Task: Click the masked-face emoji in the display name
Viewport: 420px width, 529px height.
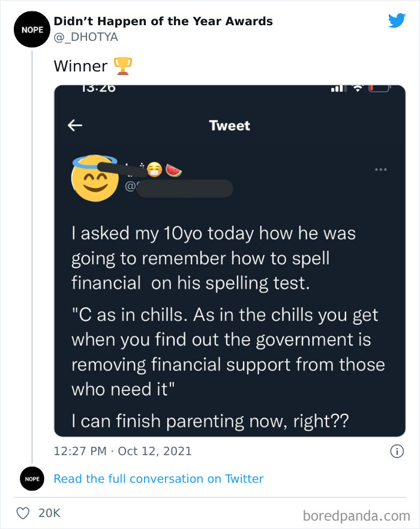Action: pos(155,169)
